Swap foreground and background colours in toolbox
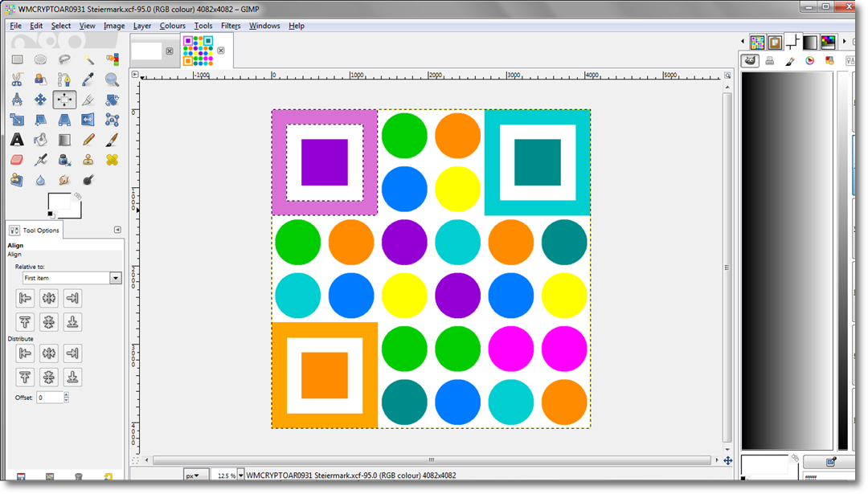Image resolution: width=868 pixels, height=494 pixels. (x=77, y=196)
